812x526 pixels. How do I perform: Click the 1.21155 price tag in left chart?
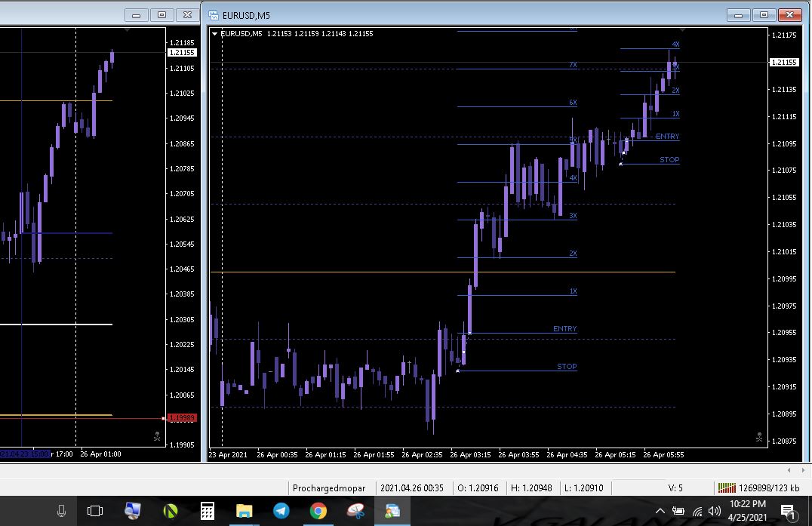click(182, 52)
